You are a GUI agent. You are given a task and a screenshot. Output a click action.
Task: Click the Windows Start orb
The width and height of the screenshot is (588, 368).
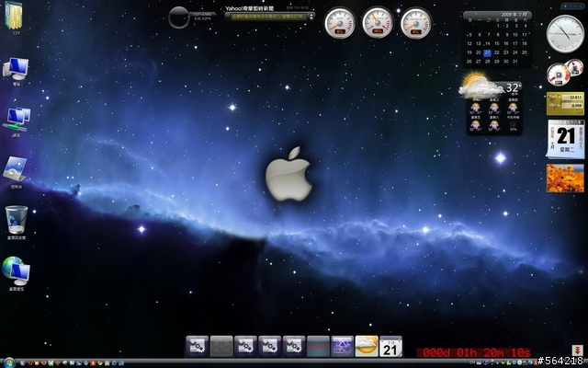[8, 363]
